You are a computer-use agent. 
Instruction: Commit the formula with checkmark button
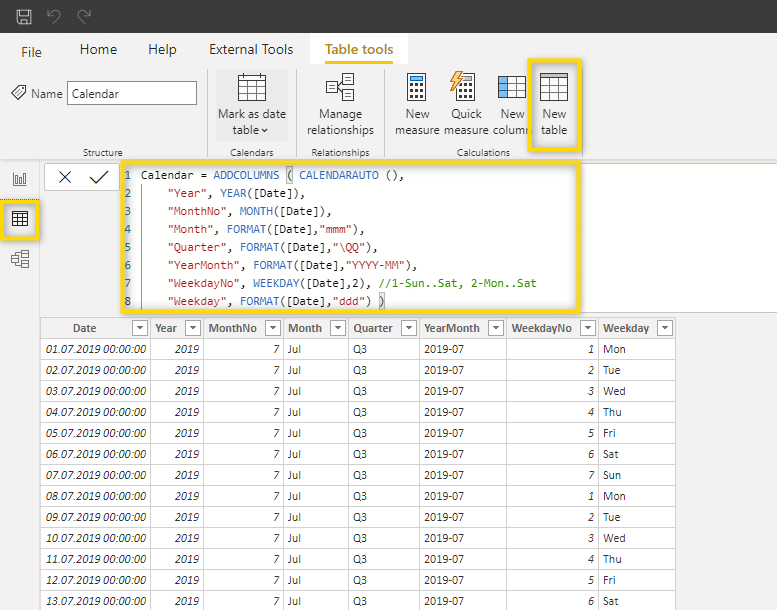[98, 177]
